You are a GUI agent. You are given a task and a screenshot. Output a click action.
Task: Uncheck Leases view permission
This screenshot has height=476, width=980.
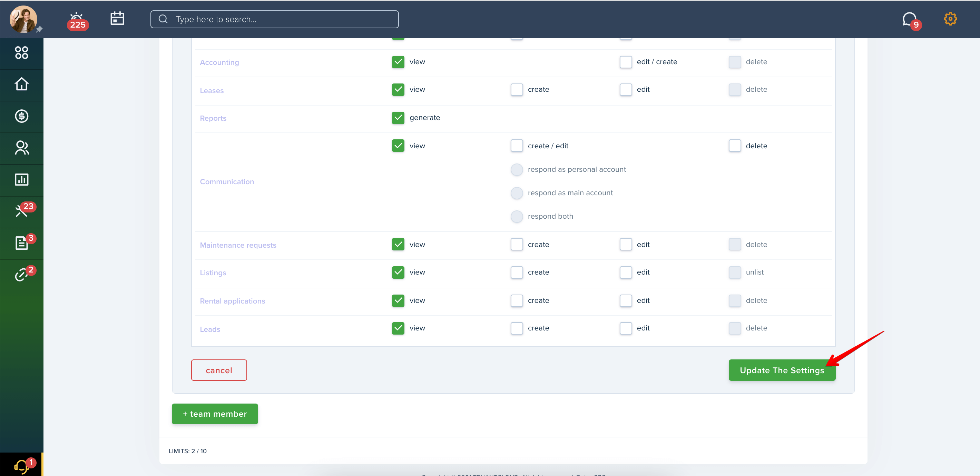pos(398,89)
